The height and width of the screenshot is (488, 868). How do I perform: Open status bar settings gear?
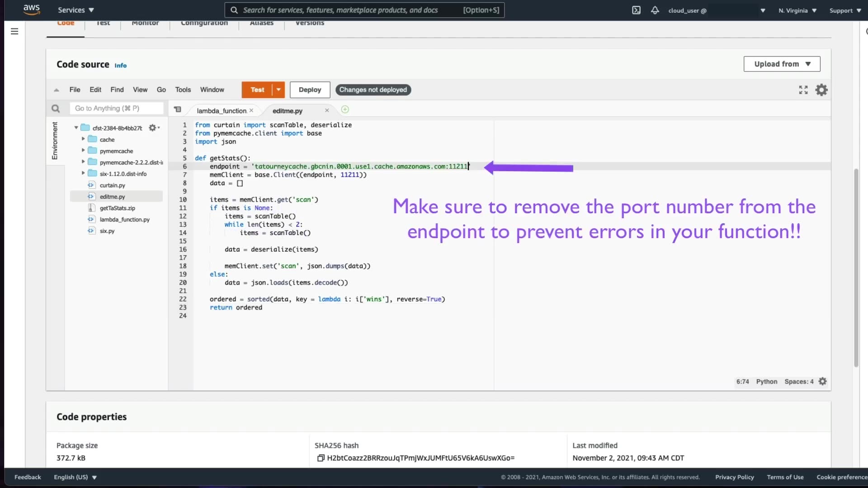[822, 381]
